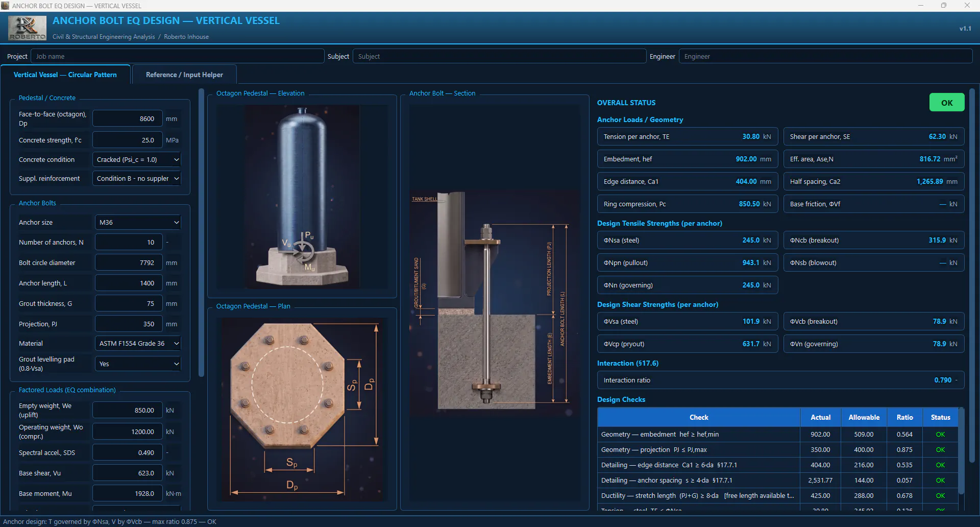Switch to Reference / Input Helper tab

point(184,75)
